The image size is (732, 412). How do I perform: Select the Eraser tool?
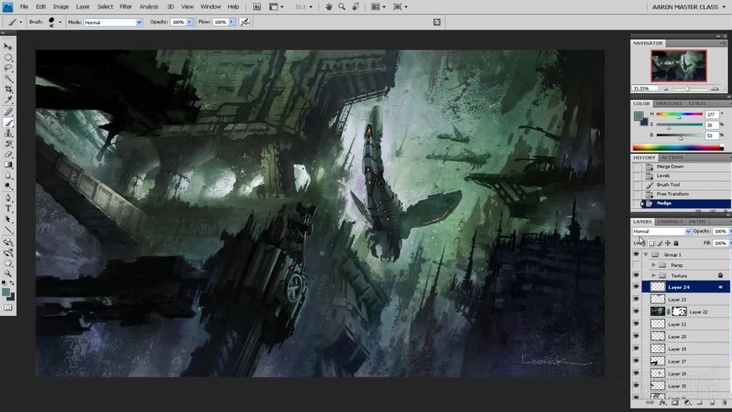coord(8,154)
